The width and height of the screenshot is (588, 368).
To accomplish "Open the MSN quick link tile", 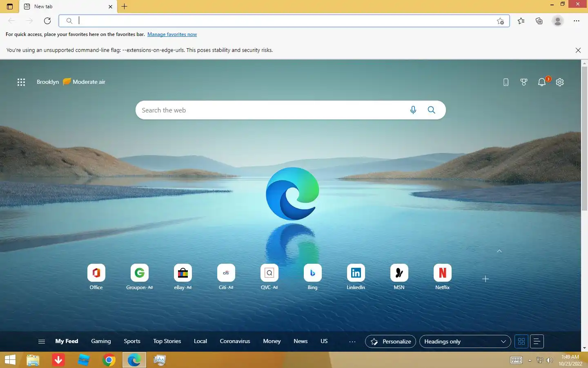I will tap(399, 277).
